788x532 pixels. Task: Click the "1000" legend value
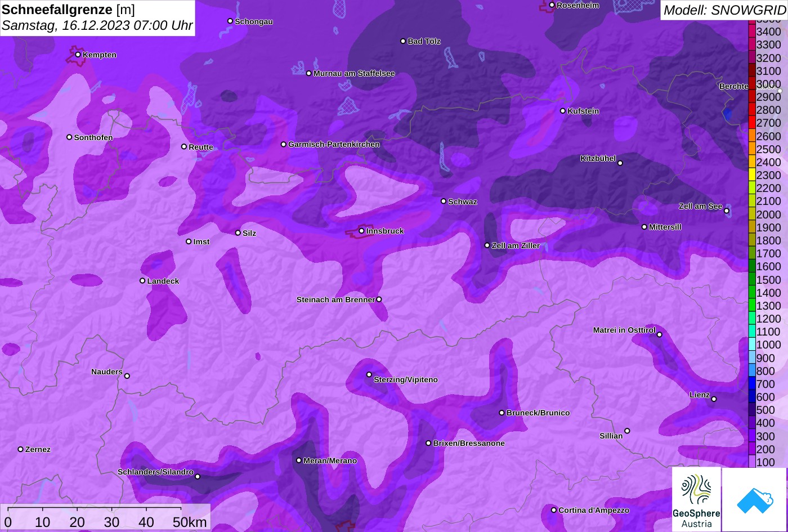tap(768, 345)
